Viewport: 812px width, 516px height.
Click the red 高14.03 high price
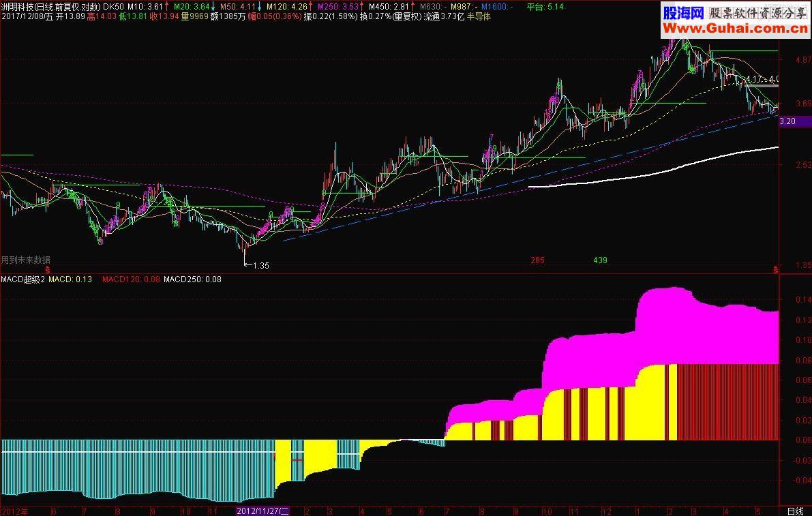click(x=102, y=16)
